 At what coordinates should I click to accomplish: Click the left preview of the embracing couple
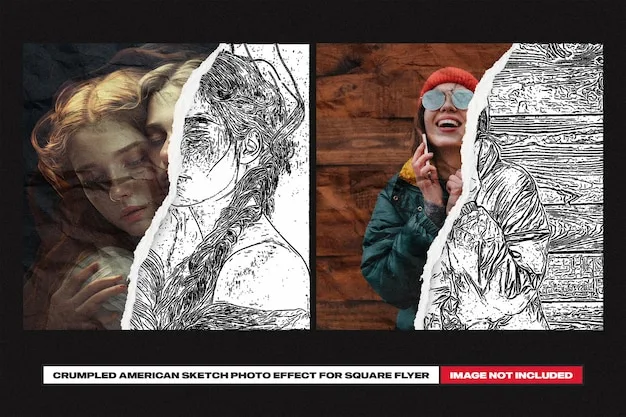(x=166, y=187)
